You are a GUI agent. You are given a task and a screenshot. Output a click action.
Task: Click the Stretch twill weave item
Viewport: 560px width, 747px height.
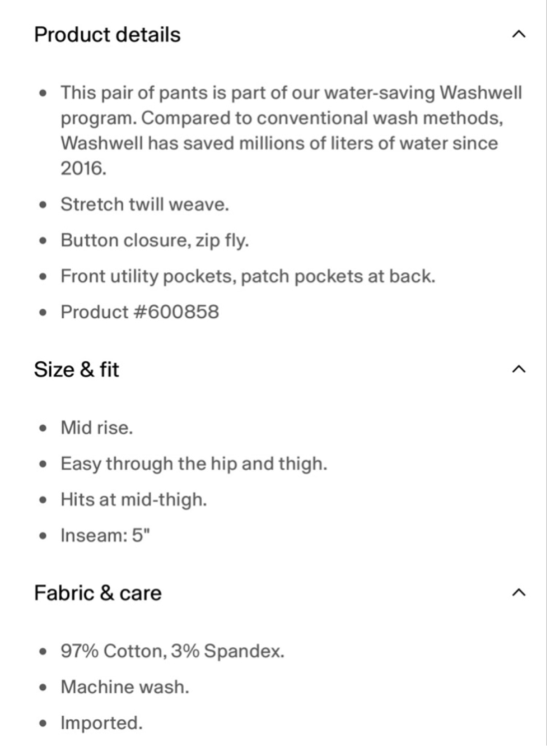[145, 204]
